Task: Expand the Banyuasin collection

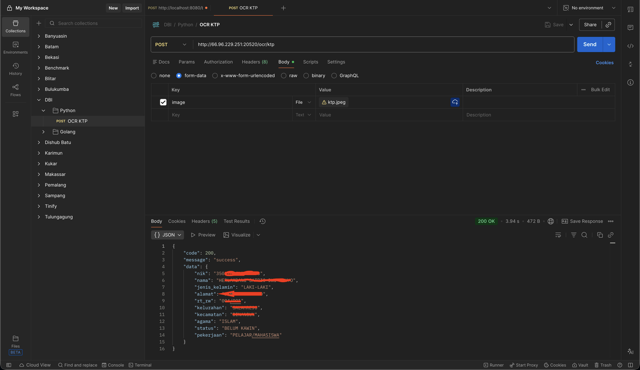Action: point(39,36)
